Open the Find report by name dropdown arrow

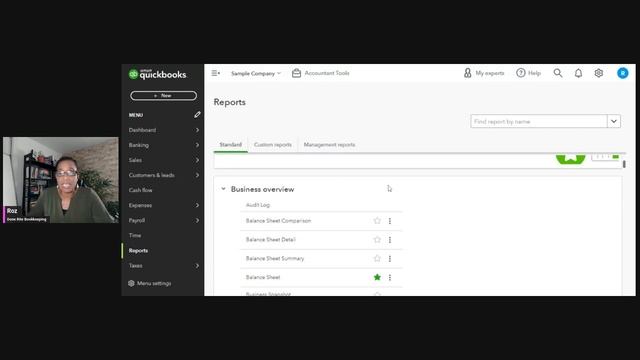(x=613, y=121)
